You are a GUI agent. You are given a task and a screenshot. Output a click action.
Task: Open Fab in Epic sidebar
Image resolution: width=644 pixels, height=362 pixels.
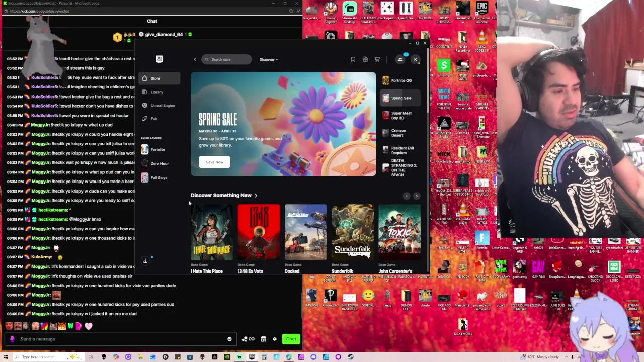click(x=159, y=119)
